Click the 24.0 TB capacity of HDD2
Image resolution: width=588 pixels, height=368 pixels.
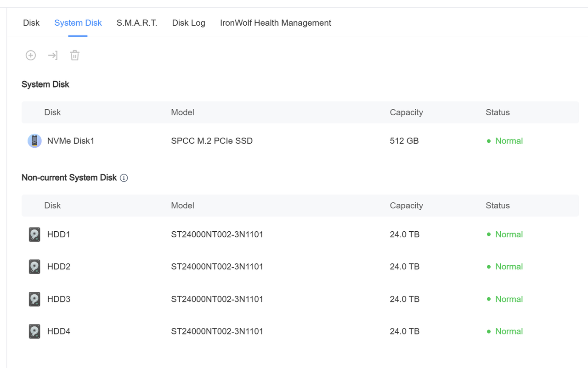405,267
